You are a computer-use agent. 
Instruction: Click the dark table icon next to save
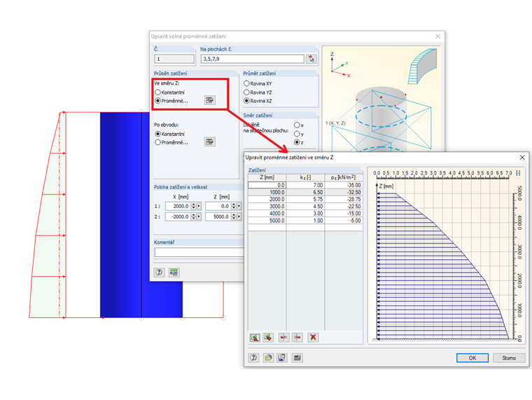[297, 358]
